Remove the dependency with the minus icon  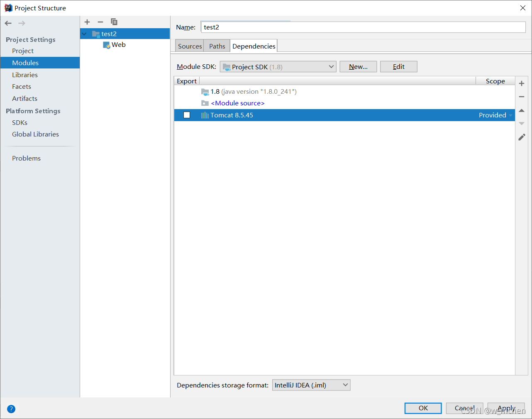[522, 97]
